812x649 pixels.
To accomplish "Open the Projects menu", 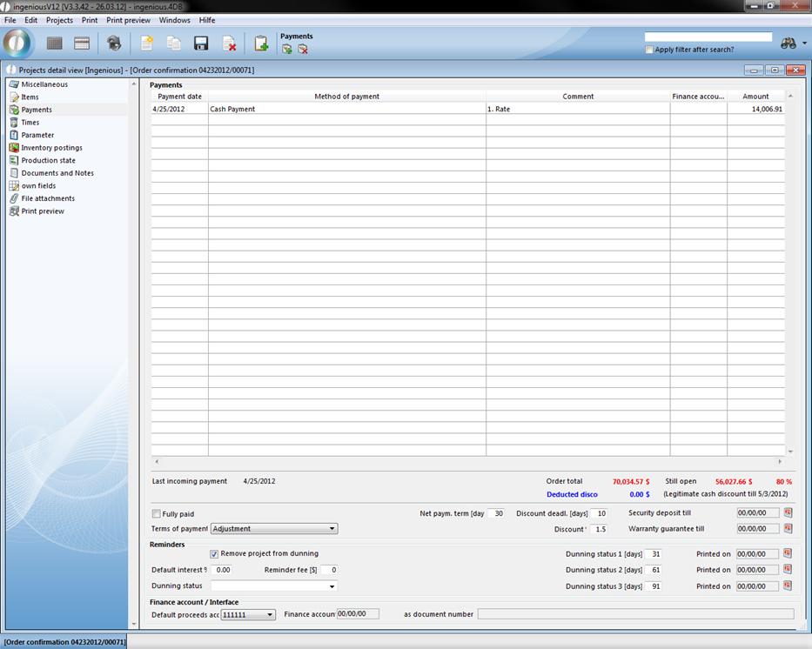I will point(59,20).
